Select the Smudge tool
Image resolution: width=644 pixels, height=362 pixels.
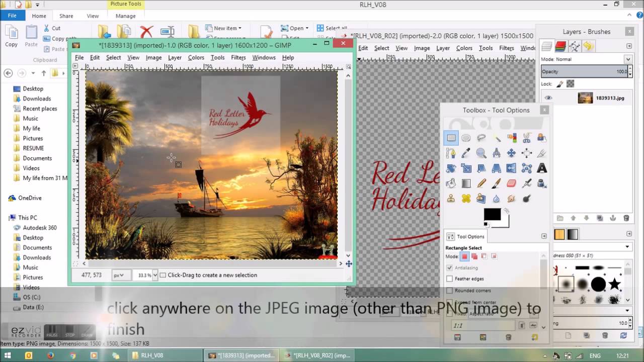pyautogui.click(x=512, y=199)
